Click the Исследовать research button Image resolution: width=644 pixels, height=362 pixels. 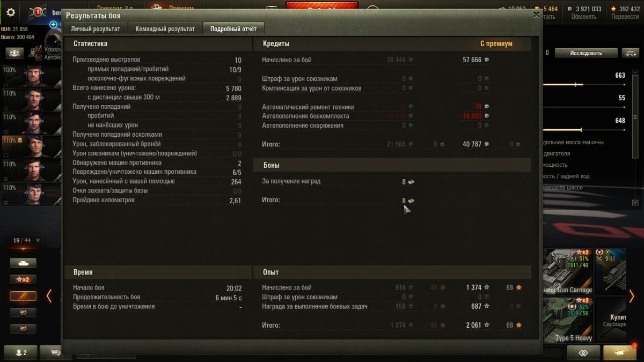pyautogui.click(x=586, y=53)
